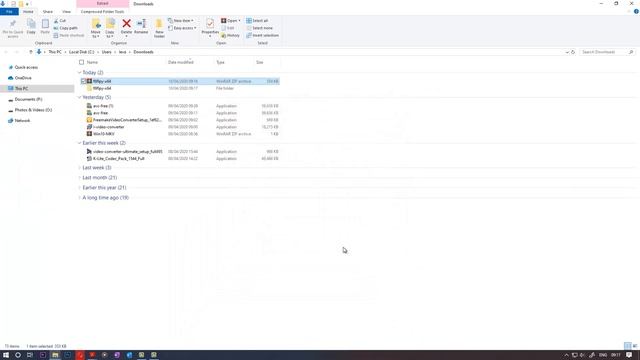Switch to large icons view in status bar
The width and height of the screenshot is (640, 360).
tap(634, 346)
